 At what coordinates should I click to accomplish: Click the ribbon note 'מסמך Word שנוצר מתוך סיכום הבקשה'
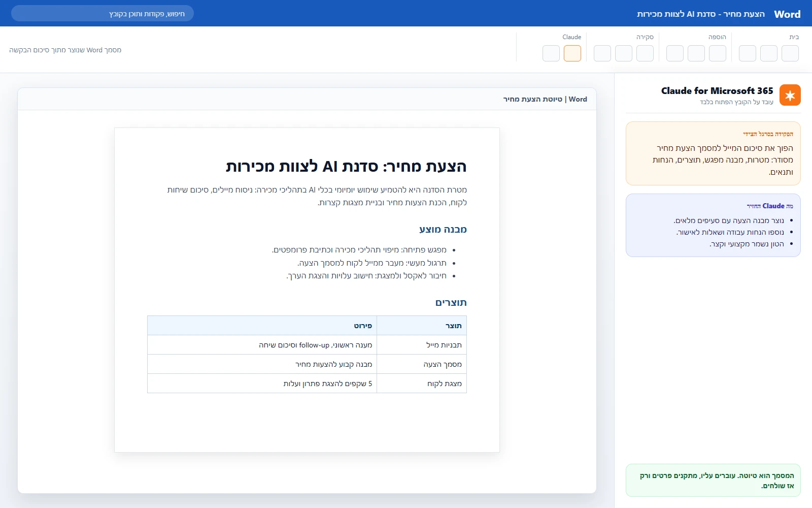(65, 50)
